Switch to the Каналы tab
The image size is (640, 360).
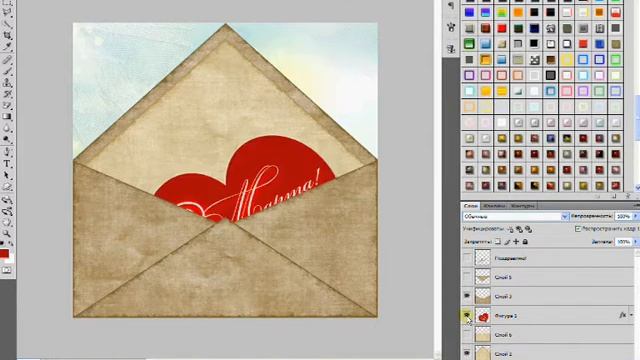click(x=493, y=206)
